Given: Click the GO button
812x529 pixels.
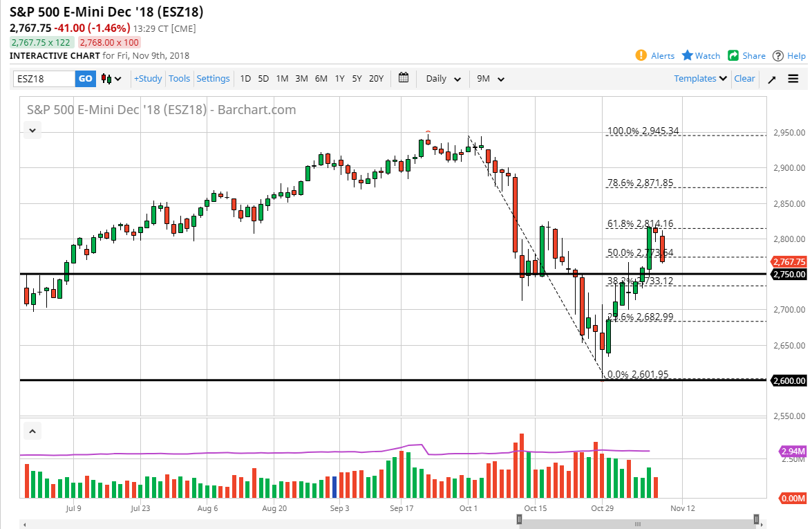Looking at the screenshot, I should (x=85, y=79).
